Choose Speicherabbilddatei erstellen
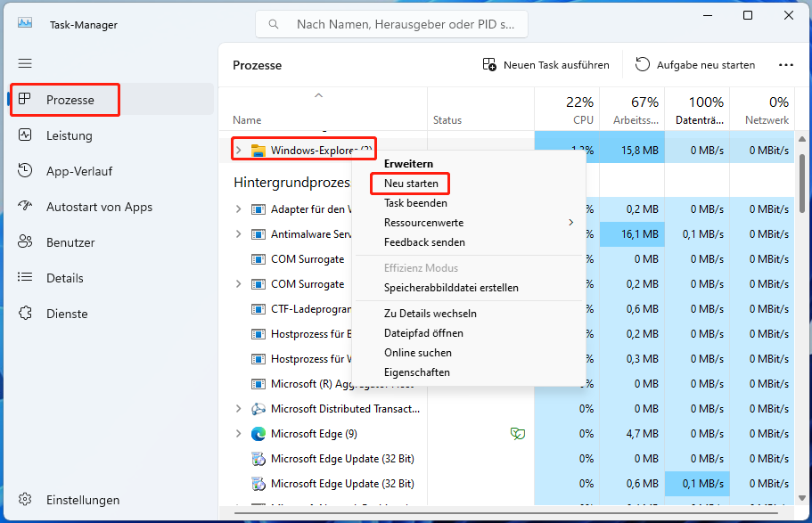This screenshot has width=812, height=523. (x=469, y=288)
